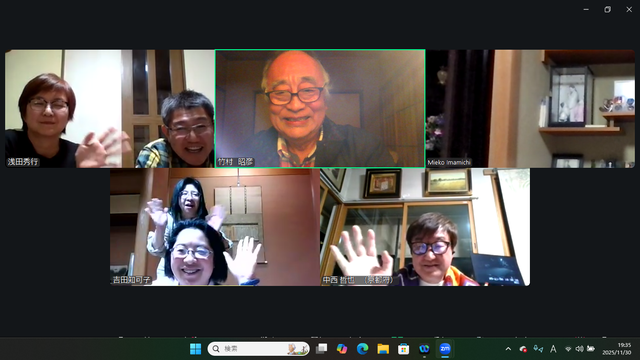Image resolution: width=640 pixels, height=360 pixels.
Task: Expand the hidden system tray icons
Action: pyautogui.click(x=508, y=349)
